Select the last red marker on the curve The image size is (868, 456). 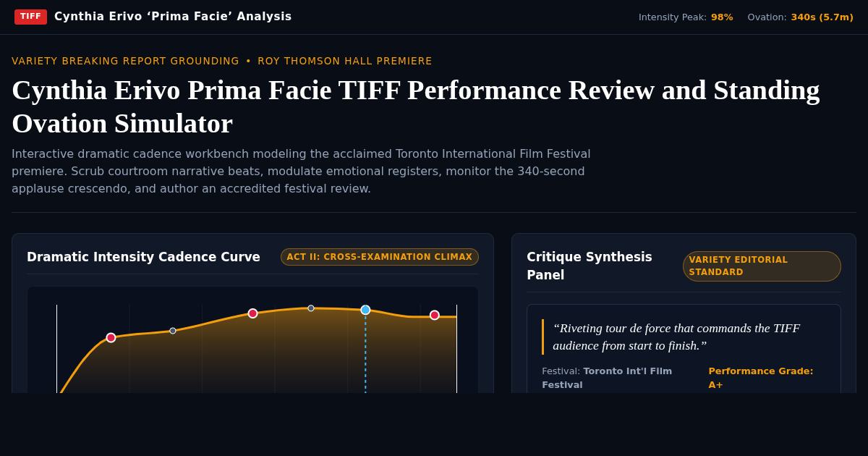pos(435,315)
